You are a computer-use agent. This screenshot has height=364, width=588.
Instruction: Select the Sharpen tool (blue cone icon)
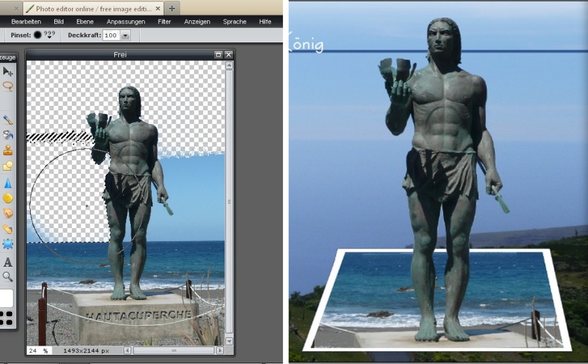point(8,182)
